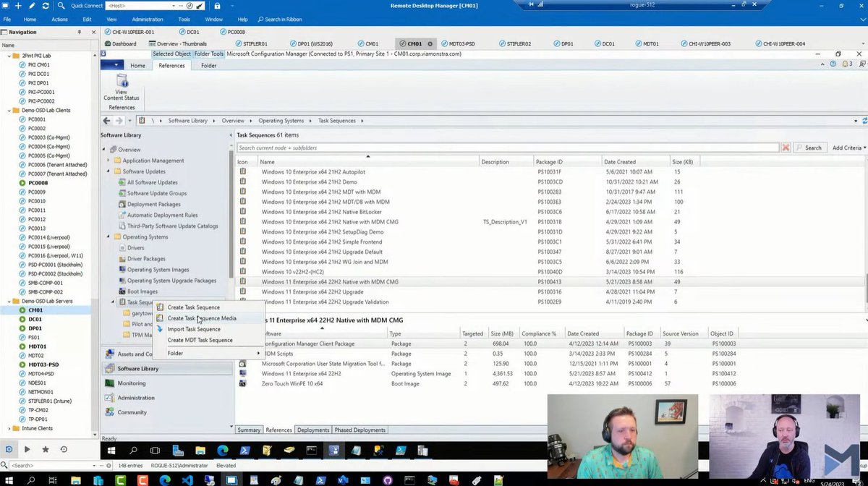The height and width of the screenshot is (486, 868).
Task: Select Boot Images in Software Library tree
Action: (142, 291)
